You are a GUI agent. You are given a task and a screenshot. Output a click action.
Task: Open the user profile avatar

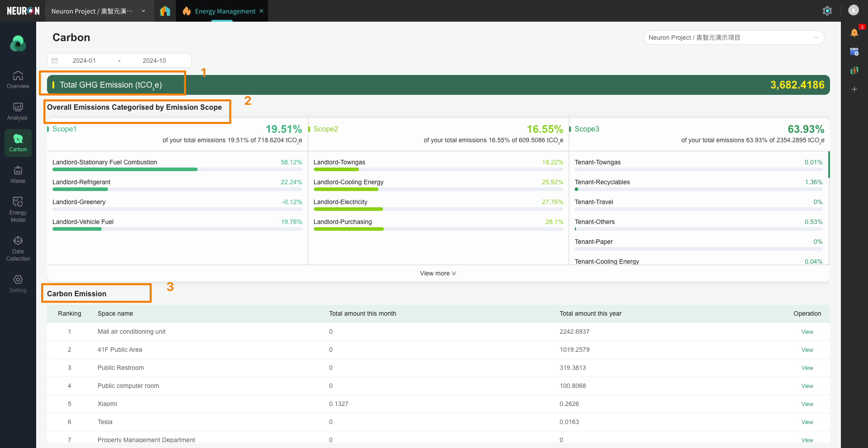click(854, 10)
